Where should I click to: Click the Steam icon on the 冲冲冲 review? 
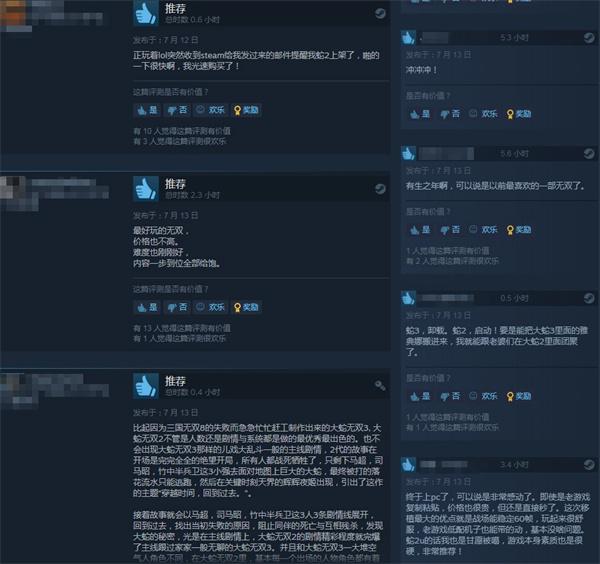pos(589,37)
